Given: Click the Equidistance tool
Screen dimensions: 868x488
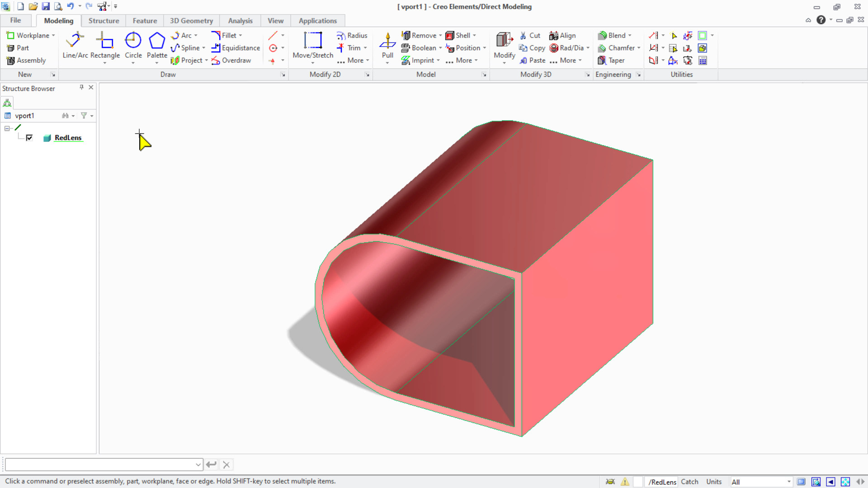Looking at the screenshot, I should [236, 48].
